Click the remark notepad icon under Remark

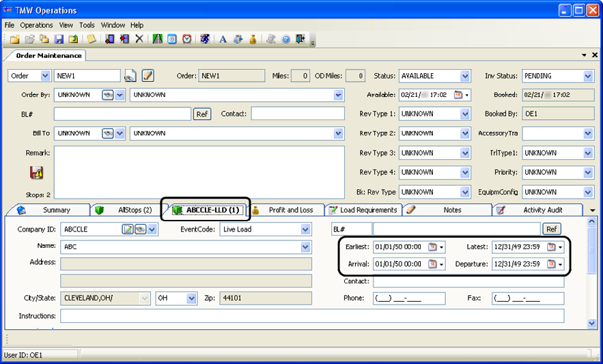point(37,173)
